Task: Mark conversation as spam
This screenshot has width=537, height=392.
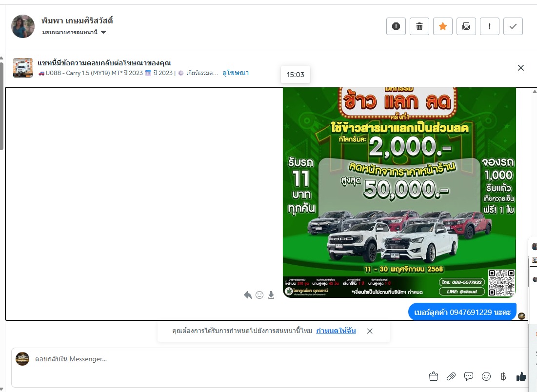Action: click(396, 26)
